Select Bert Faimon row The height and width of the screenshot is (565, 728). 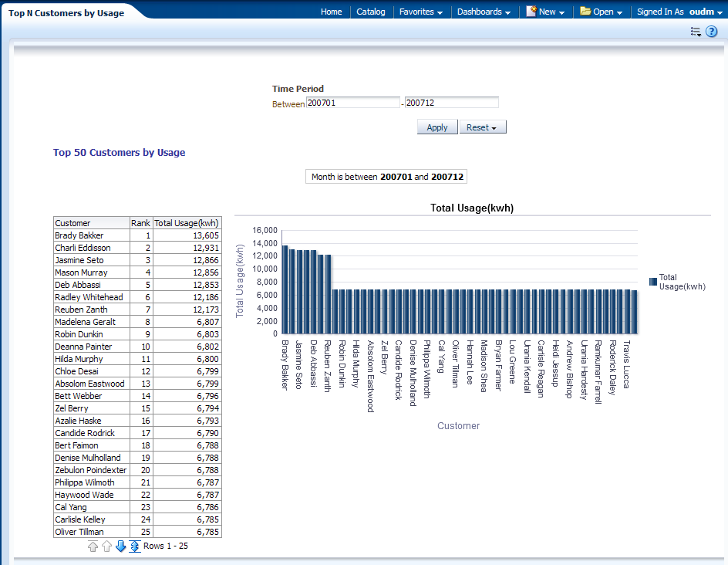137,445
